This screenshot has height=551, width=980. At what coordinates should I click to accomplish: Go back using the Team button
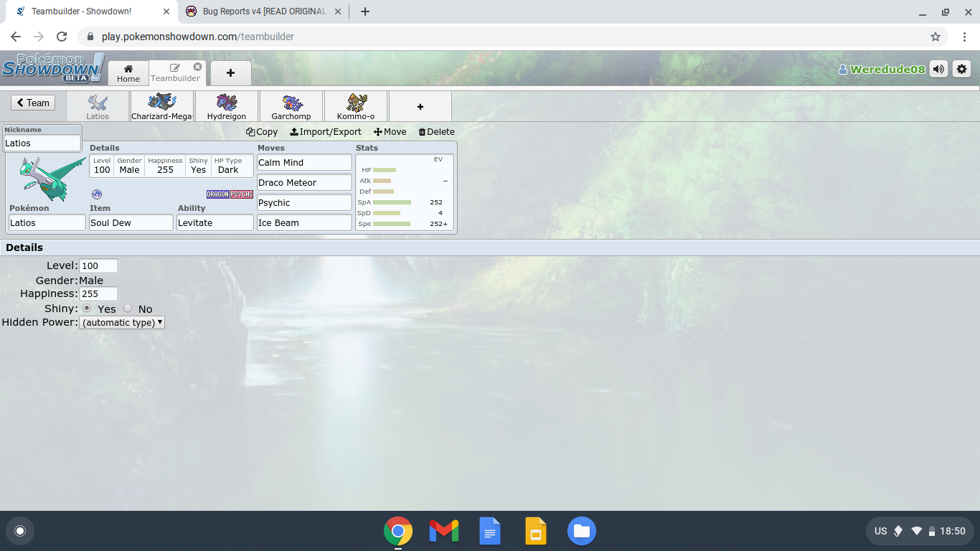[x=33, y=103]
